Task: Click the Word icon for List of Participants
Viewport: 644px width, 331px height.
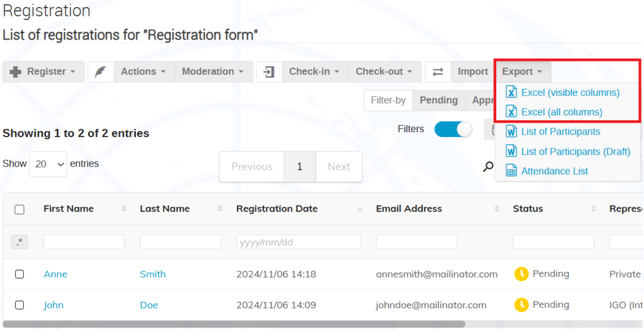Action: click(x=511, y=132)
